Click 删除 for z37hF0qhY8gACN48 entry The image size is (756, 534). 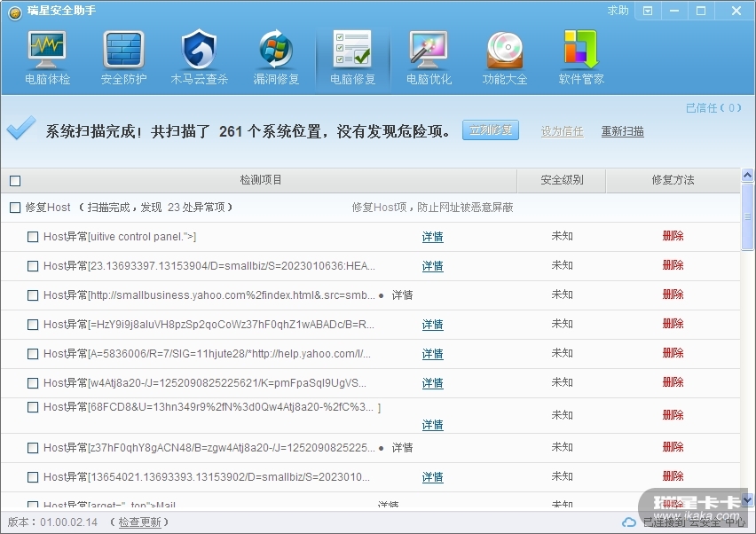pyautogui.click(x=673, y=447)
